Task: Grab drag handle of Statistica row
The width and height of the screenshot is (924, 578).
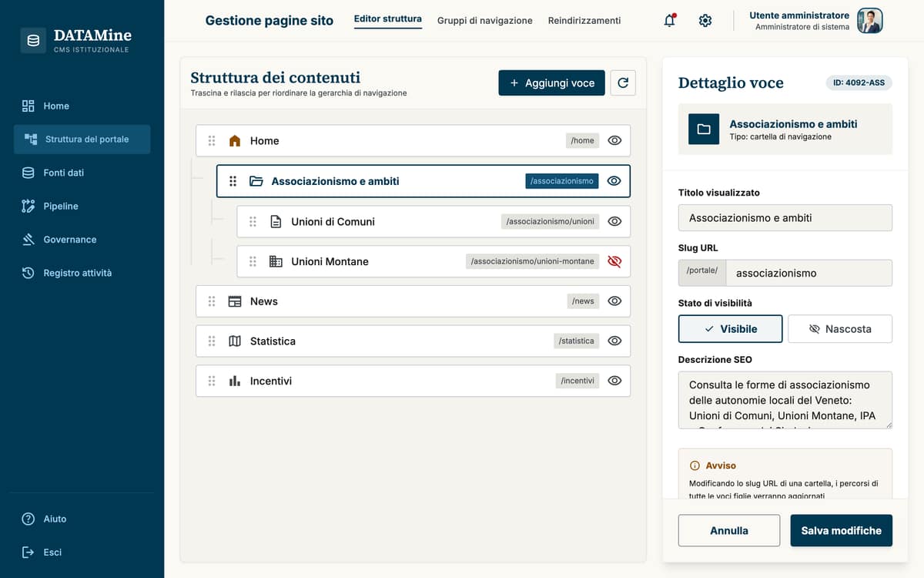Action: [x=212, y=341]
